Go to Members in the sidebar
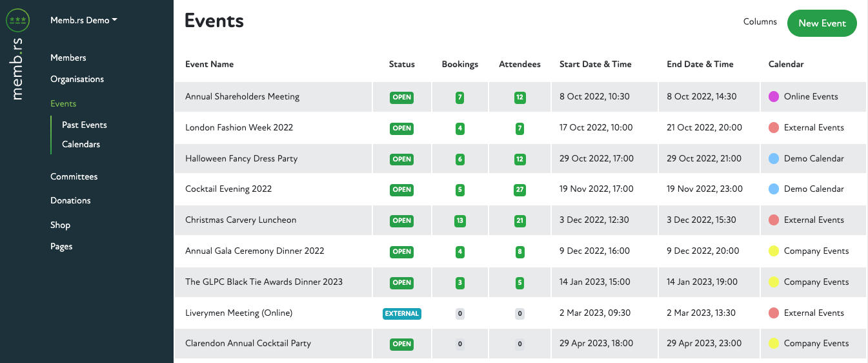Image resolution: width=868 pixels, height=363 pixels. click(68, 58)
